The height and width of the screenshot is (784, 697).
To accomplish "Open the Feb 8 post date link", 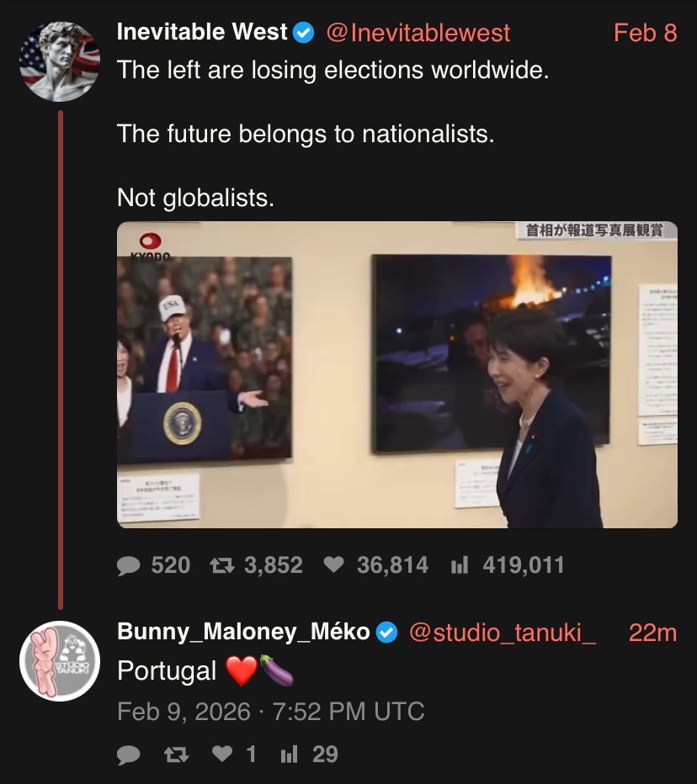I will pyautogui.click(x=645, y=33).
